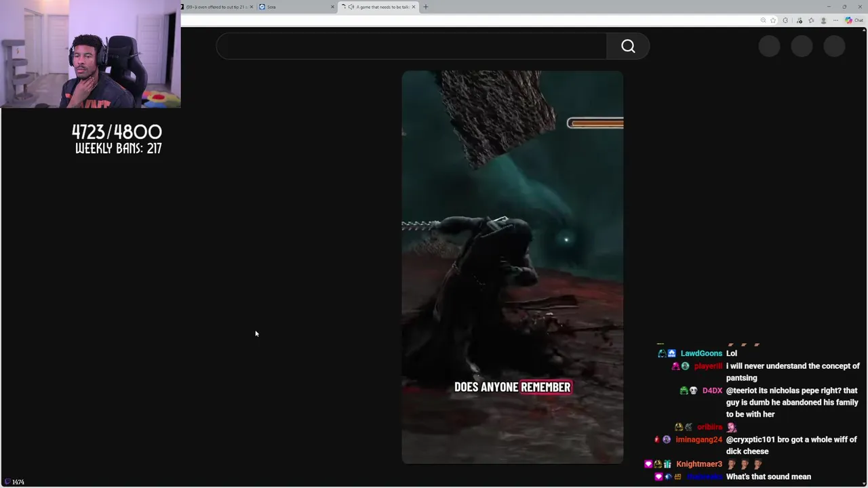
Task: Click the gift badge beside Knightmaer3
Action: pyautogui.click(x=668, y=464)
